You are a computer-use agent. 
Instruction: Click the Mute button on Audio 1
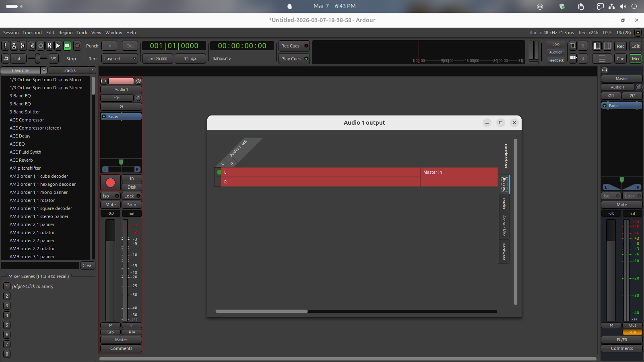[x=111, y=205]
